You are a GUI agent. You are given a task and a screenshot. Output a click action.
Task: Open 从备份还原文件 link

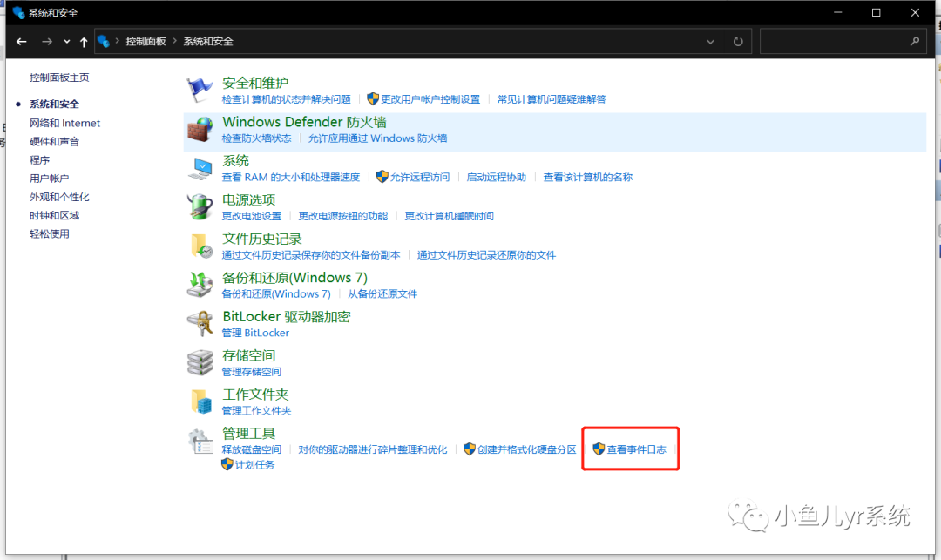click(x=382, y=294)
